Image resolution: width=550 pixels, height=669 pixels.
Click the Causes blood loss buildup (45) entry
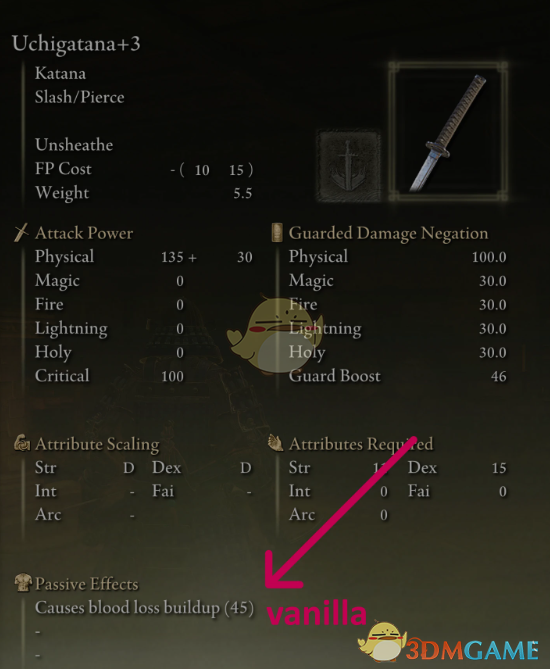click(x=144, y=608)
